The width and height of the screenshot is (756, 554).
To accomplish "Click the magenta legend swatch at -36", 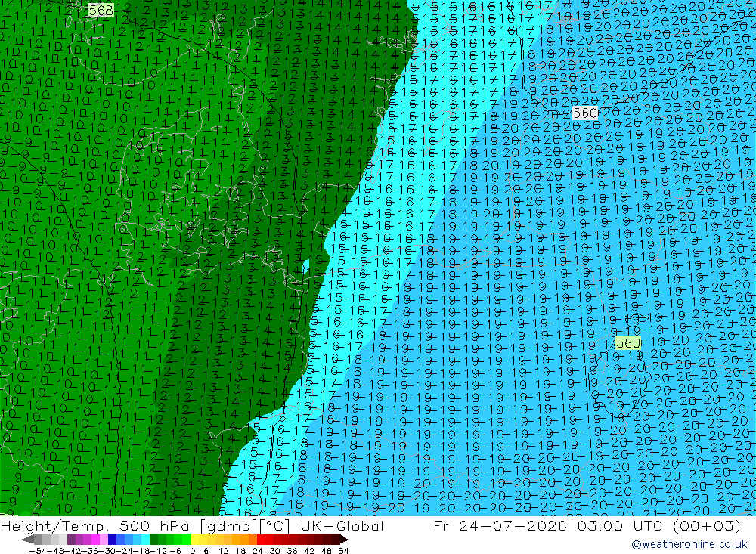I will click(96, 540).
